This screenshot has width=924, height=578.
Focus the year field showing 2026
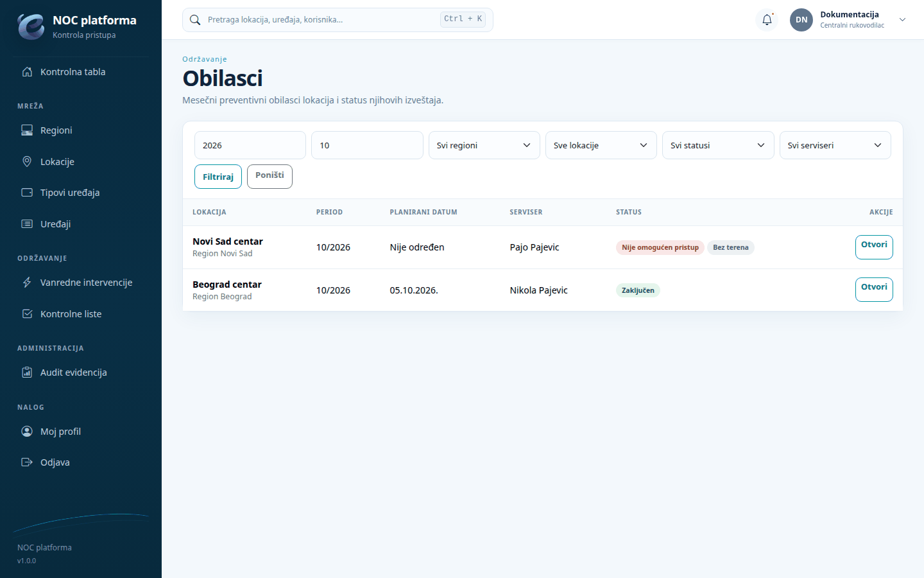pos(250,145)
